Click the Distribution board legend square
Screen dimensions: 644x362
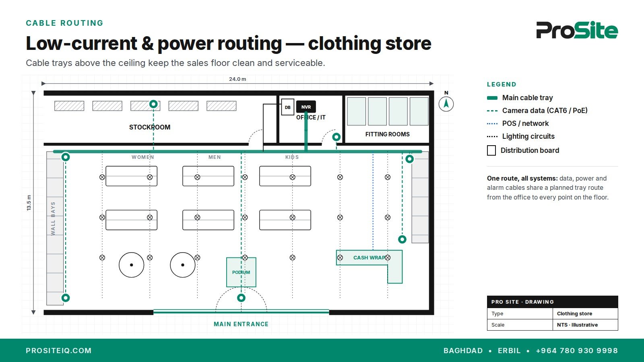491,150
